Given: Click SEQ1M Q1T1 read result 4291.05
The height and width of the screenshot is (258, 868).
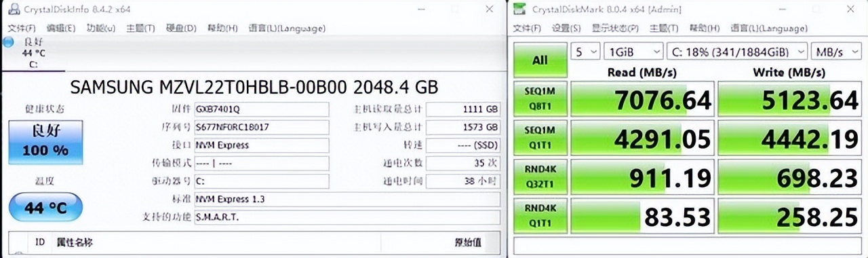Looking at the screenshot, I should (643, 139).
